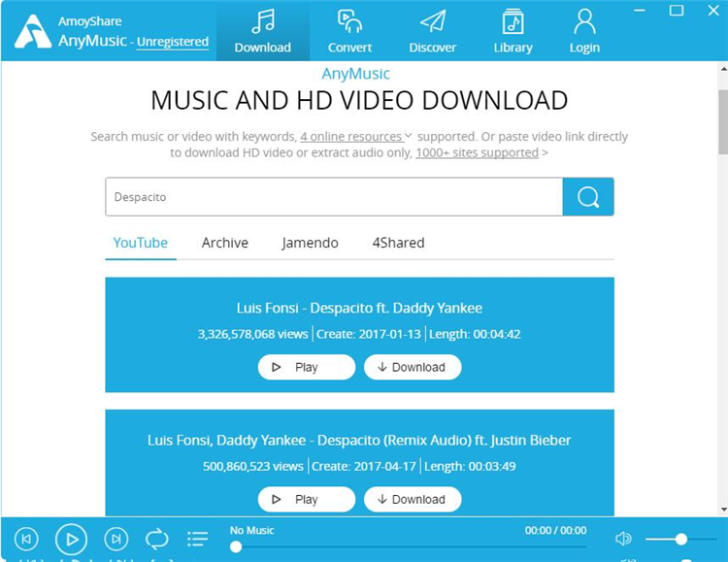Open the Library section
Viewport: 728px width, 562px height.
click(513, 31)
